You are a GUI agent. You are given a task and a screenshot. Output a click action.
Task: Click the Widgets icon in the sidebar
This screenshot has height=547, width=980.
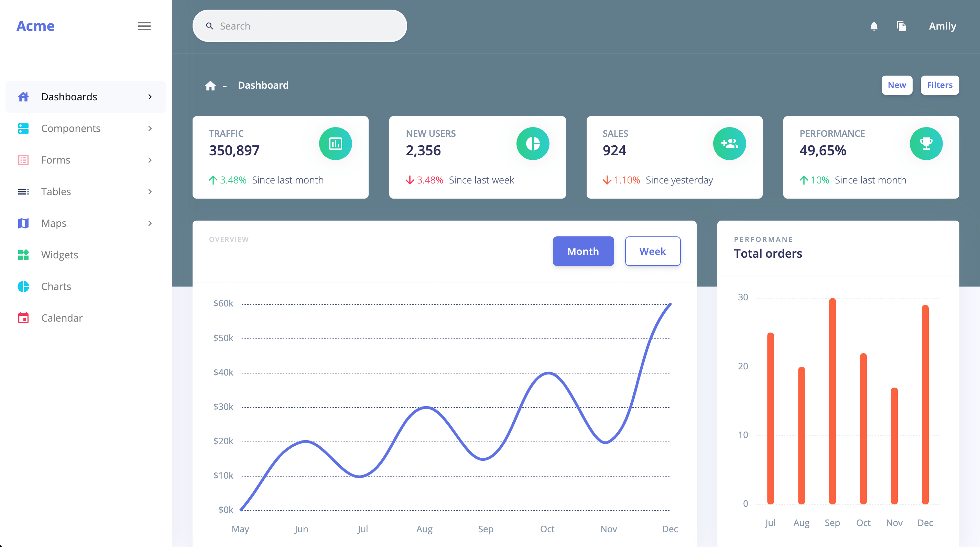23,255
